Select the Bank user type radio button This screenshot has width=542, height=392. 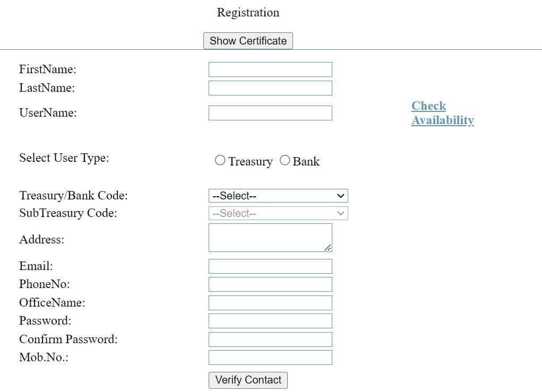coord(285,160)
